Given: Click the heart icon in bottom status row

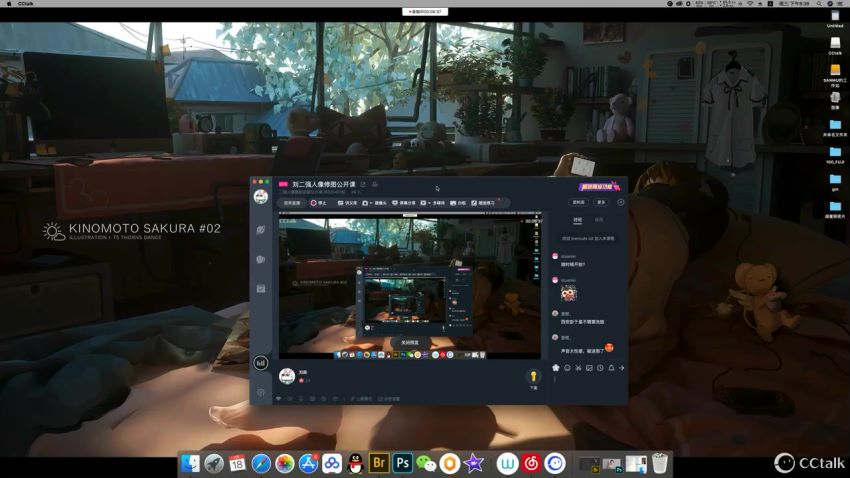Looking at the screenshot, I should pos(279,399).
